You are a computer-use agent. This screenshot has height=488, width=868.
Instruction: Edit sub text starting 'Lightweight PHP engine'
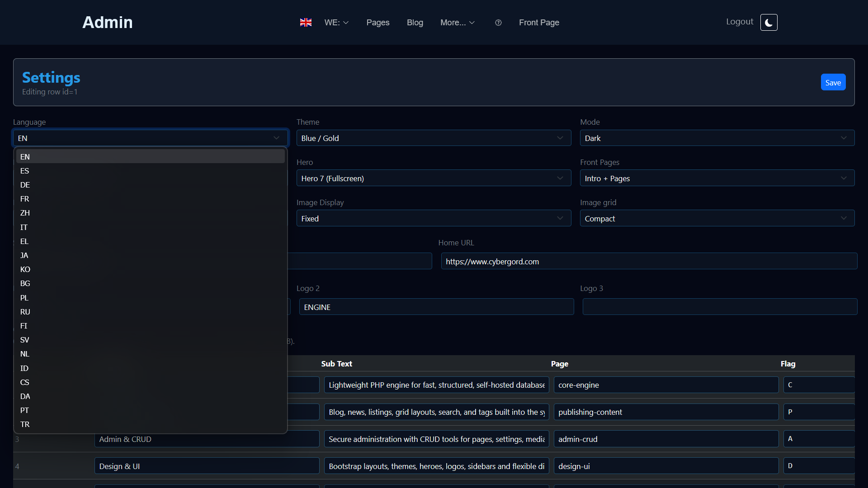(x=436, y=385)
